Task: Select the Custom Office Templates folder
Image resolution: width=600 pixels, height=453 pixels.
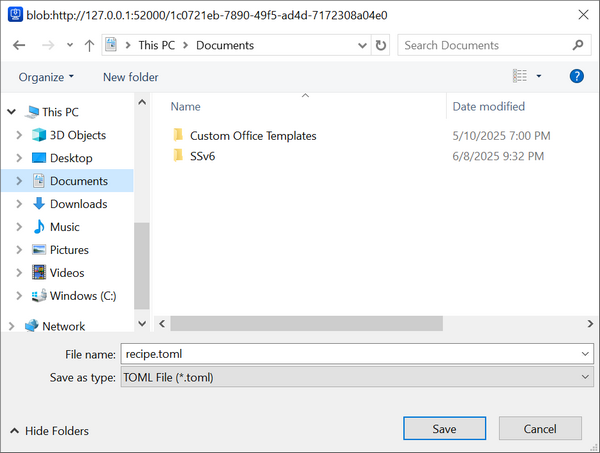Action: [253, 136]
